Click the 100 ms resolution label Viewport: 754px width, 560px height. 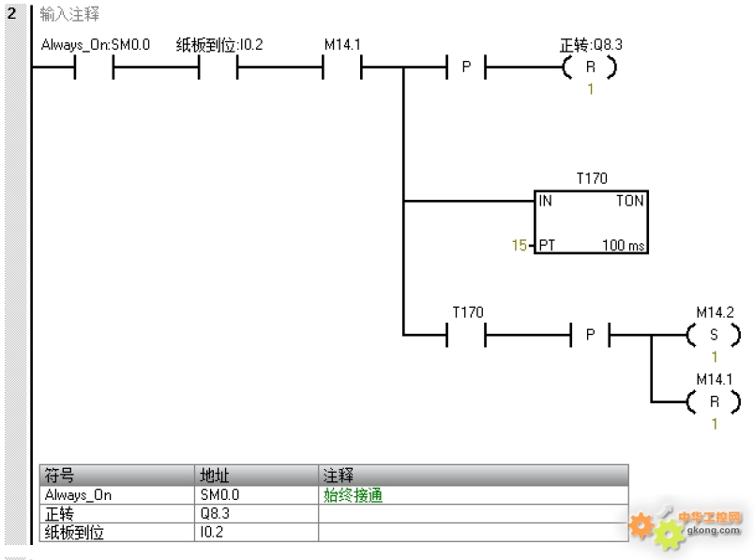pyautogui.click(x=624, y=246)
